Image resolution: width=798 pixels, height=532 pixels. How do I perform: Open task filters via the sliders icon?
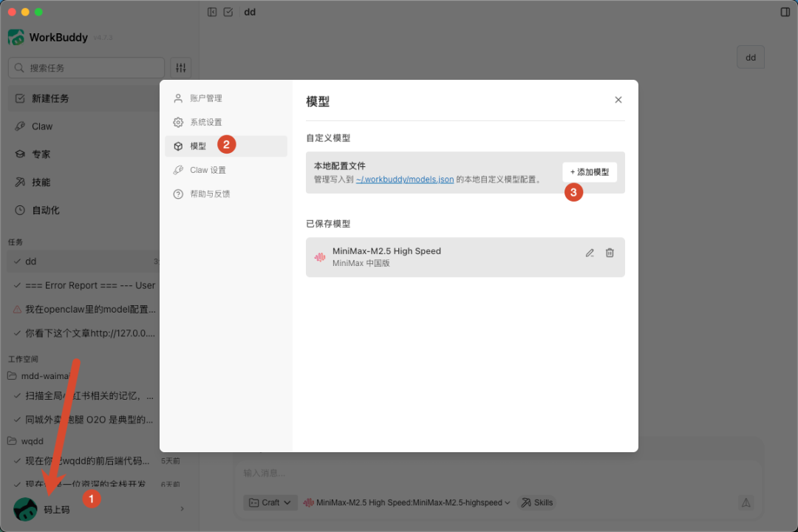pos(181,67)
